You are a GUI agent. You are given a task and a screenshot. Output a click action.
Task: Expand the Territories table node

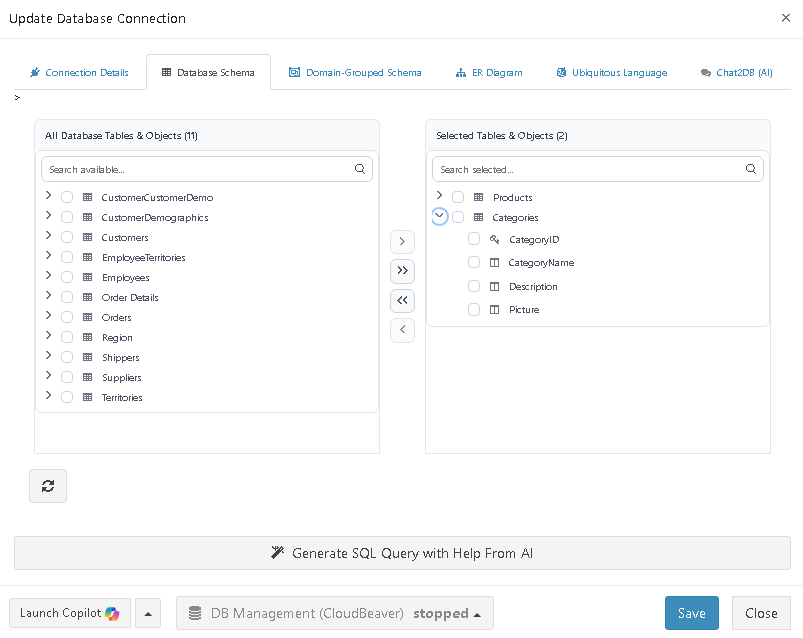click(x=48, y=395)
